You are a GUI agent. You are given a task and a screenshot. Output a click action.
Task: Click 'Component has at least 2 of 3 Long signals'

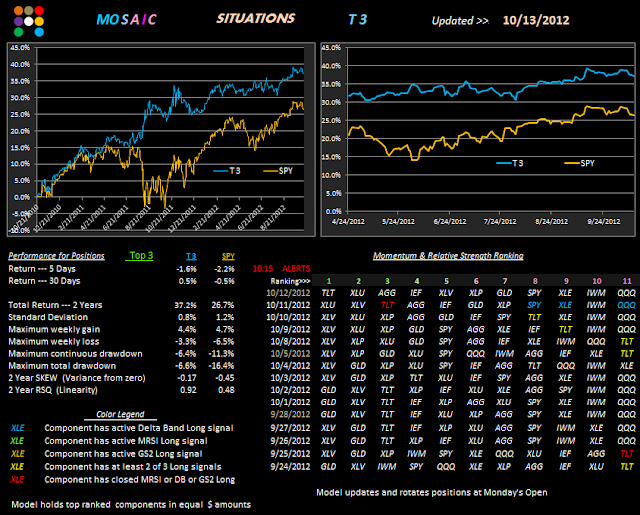point(133,467)
